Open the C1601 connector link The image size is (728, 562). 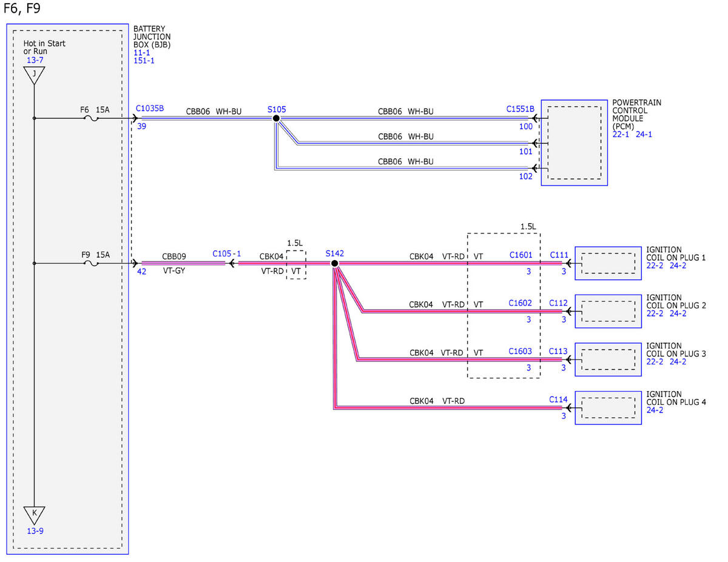coord(521,255)
